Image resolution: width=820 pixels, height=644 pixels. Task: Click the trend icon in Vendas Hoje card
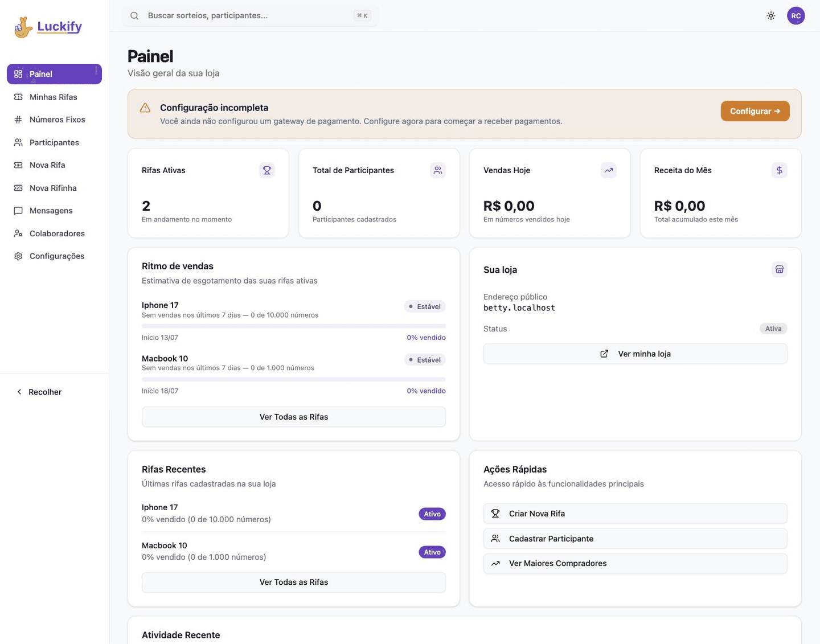(609, 170)
